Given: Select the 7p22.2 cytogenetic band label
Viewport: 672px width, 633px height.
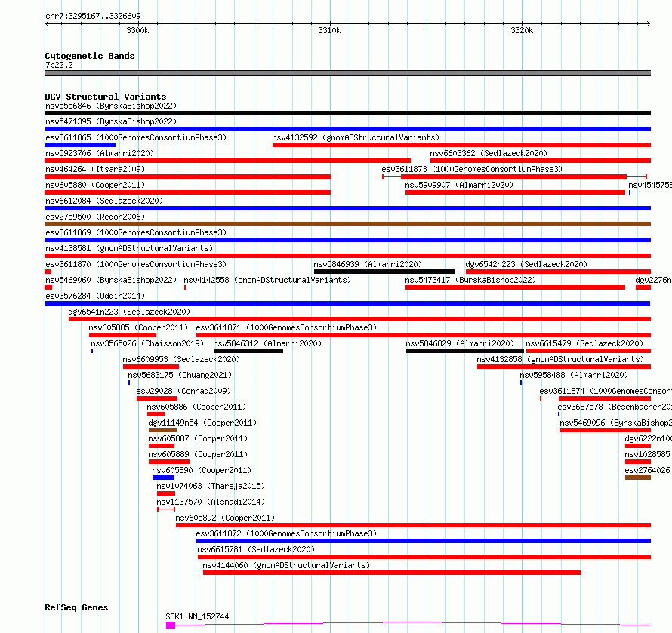Looking at the screenshot, I should (x=59, y=65).
